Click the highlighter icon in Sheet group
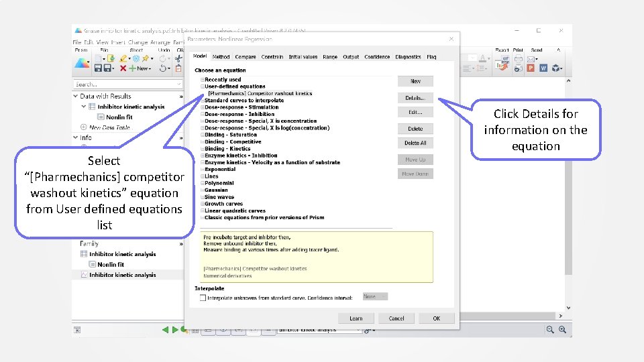Screen dimensions: 644x362 123,59
